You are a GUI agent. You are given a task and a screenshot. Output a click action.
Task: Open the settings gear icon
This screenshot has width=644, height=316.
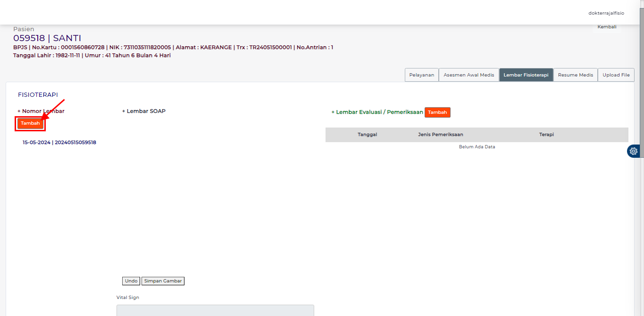634,151
